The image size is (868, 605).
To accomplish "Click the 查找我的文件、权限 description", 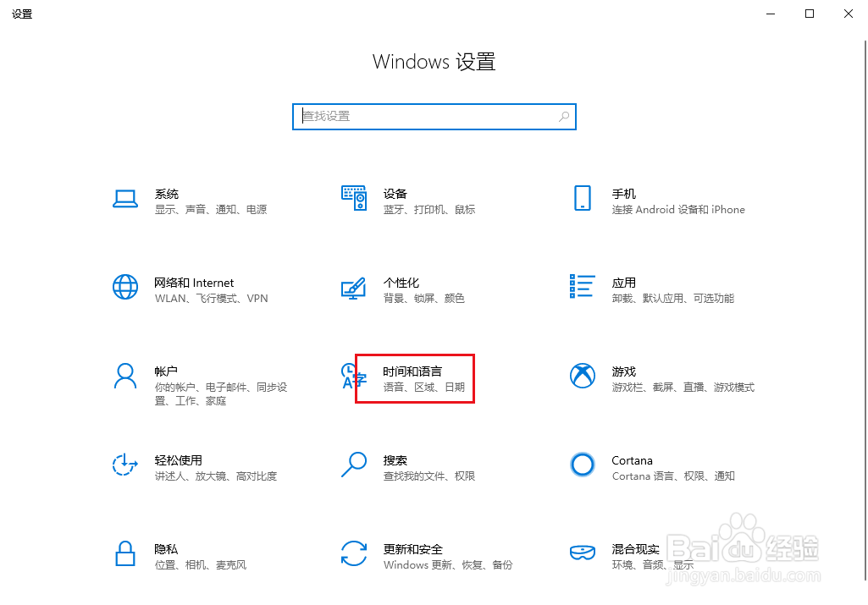I will click(429, 476).
